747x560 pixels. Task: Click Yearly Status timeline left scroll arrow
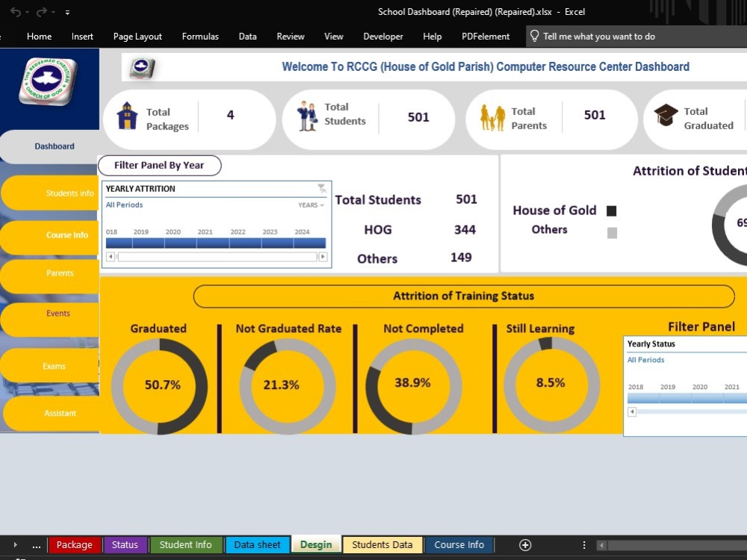point(632,411)
